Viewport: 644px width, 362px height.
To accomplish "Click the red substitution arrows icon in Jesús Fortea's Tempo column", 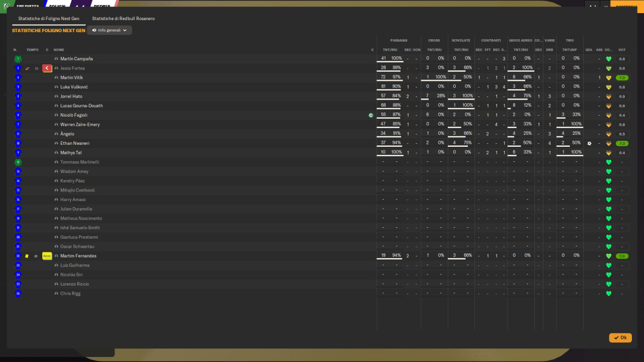I will click(x=28, y=68).
